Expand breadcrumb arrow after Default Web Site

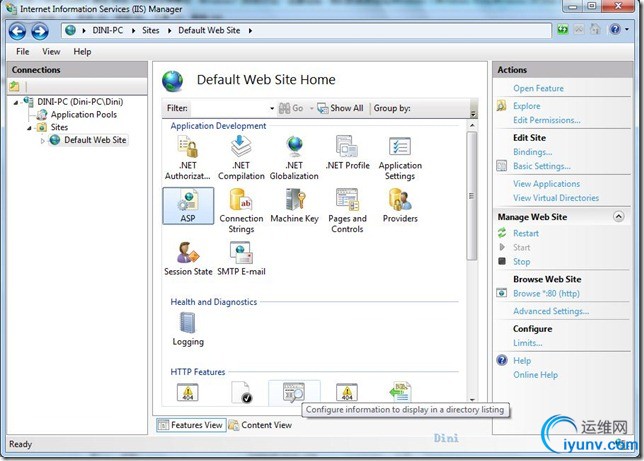point(250,30)
